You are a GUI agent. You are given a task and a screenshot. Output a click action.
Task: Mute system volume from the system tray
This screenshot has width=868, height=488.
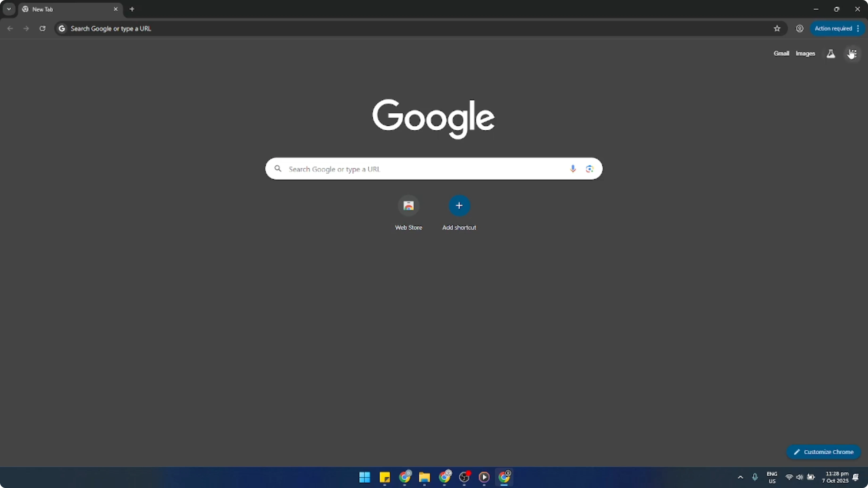tap(800, 477)
